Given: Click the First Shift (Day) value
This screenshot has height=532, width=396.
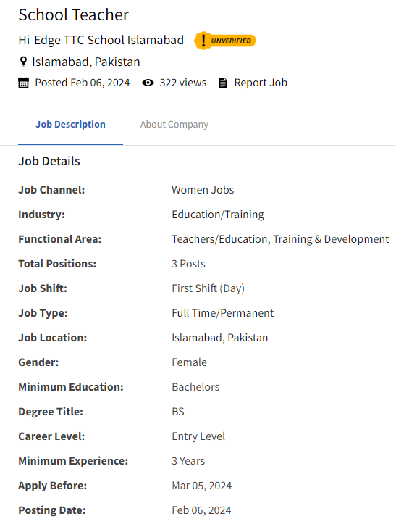Looking at the screenshot, I should 208,288.
